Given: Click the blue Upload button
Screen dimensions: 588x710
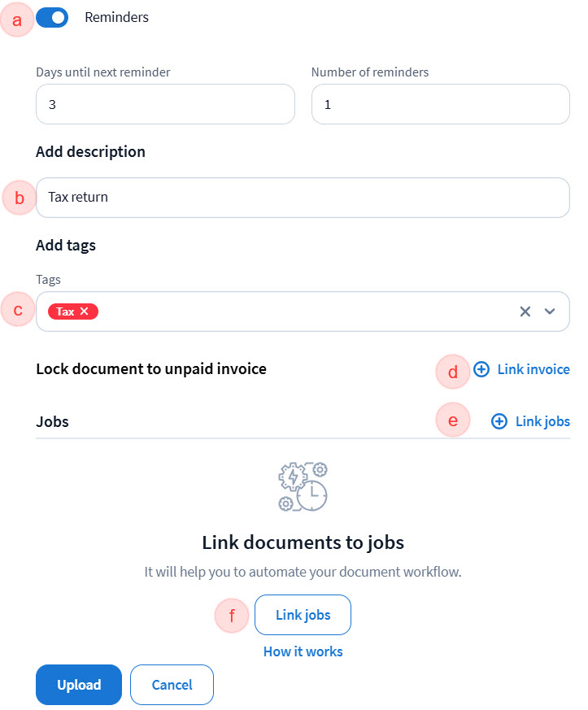Looking at the screenshot, I should tap(79, 685).
